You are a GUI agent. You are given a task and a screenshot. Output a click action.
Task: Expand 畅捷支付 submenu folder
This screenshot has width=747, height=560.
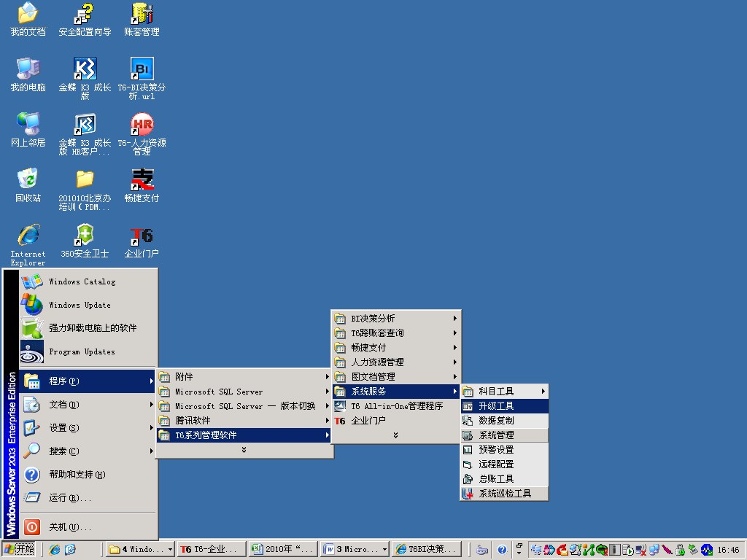pyautogui.click(x=396, y=348)
